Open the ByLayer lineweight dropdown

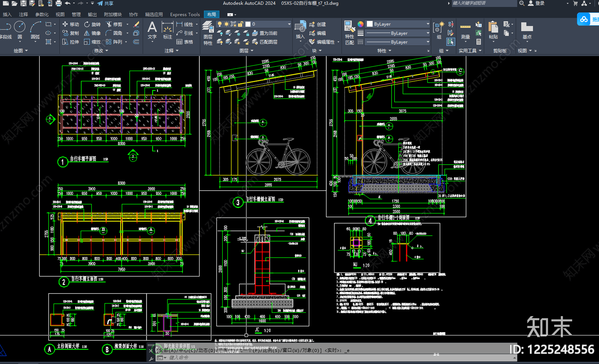click(x=428, y=33)
